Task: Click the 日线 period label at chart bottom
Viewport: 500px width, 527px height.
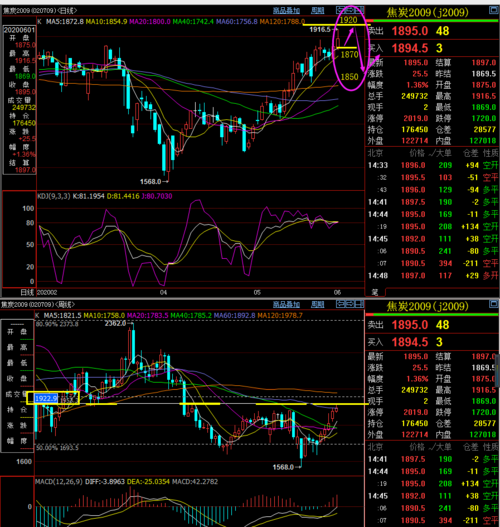Action: (27, 292)
